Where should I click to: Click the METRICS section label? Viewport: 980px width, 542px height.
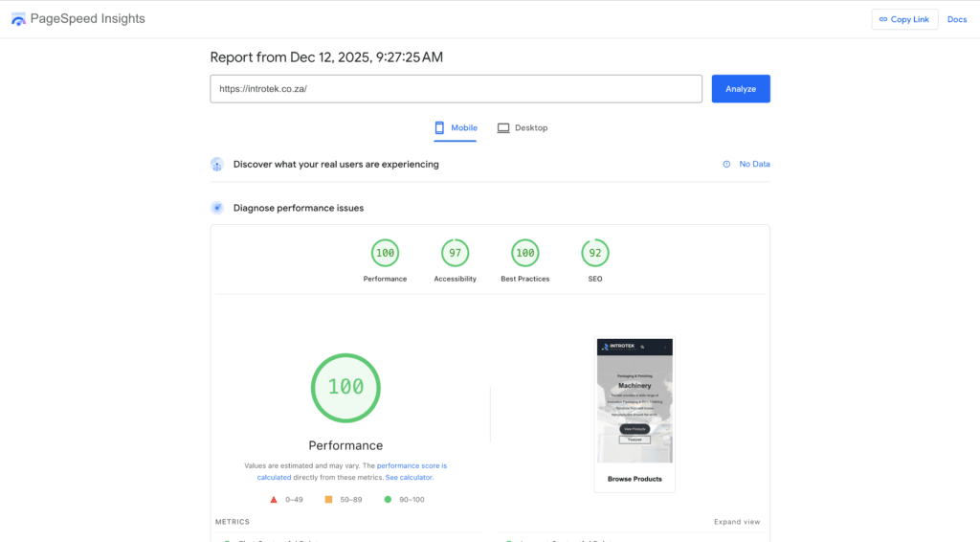(x=233, y=521)
